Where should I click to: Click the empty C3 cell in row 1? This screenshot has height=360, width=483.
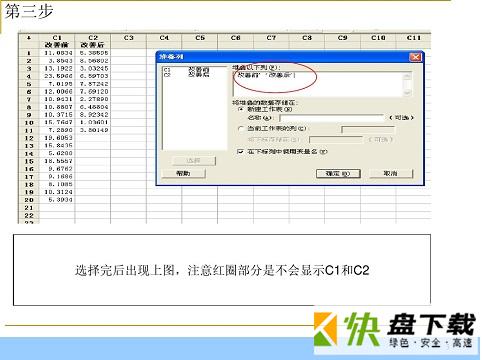128,53
